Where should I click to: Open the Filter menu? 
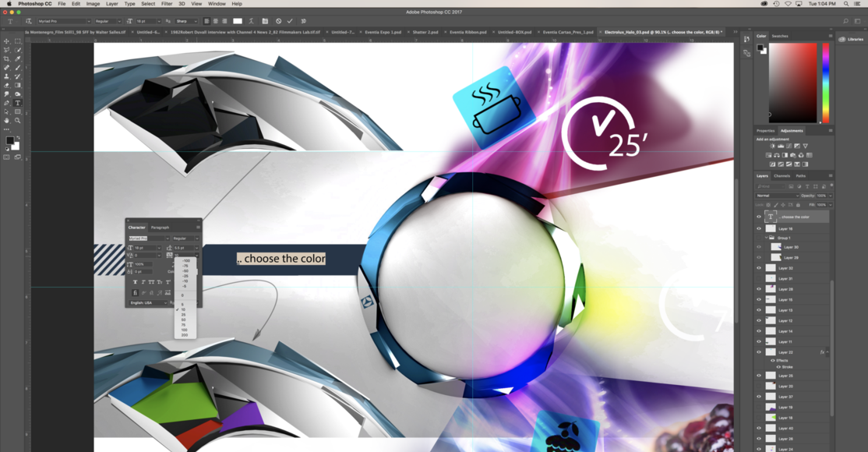tap(167, 4)
